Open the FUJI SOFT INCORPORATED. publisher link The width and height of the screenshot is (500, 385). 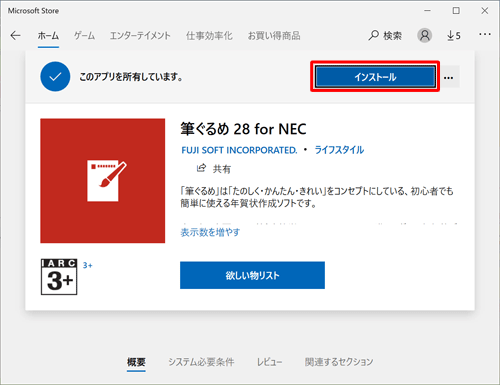(x=239, y=150)
